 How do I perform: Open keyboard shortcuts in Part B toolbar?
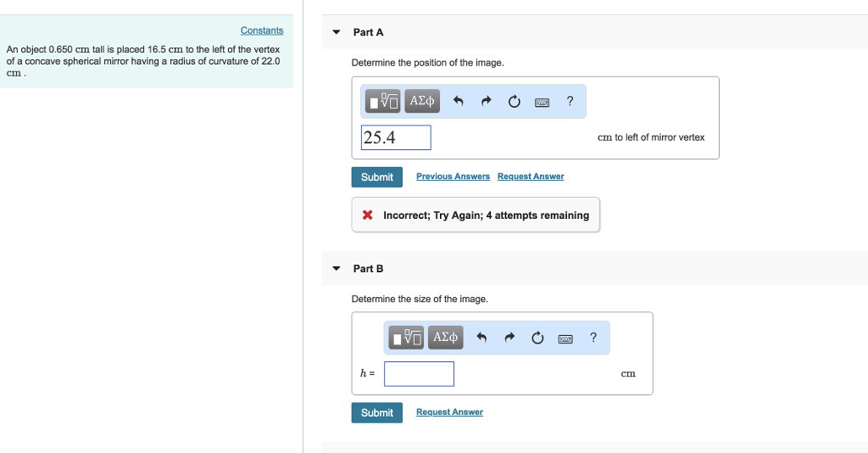point(565,338)
